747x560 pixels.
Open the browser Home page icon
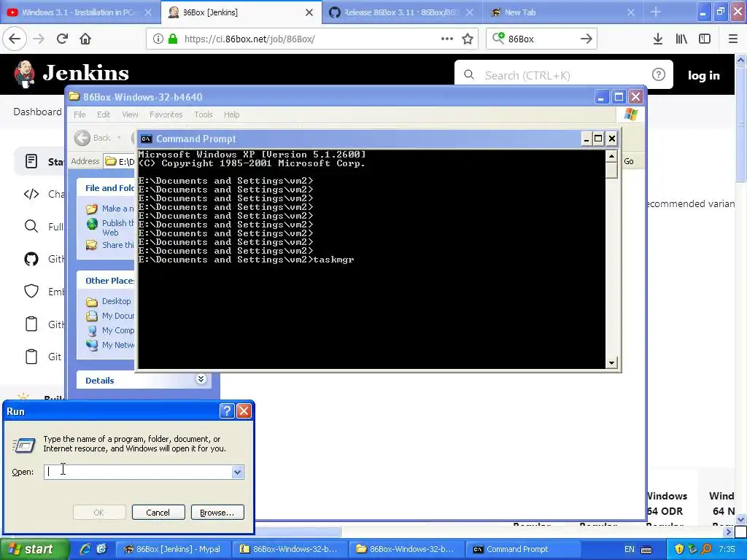pos(85,39)
